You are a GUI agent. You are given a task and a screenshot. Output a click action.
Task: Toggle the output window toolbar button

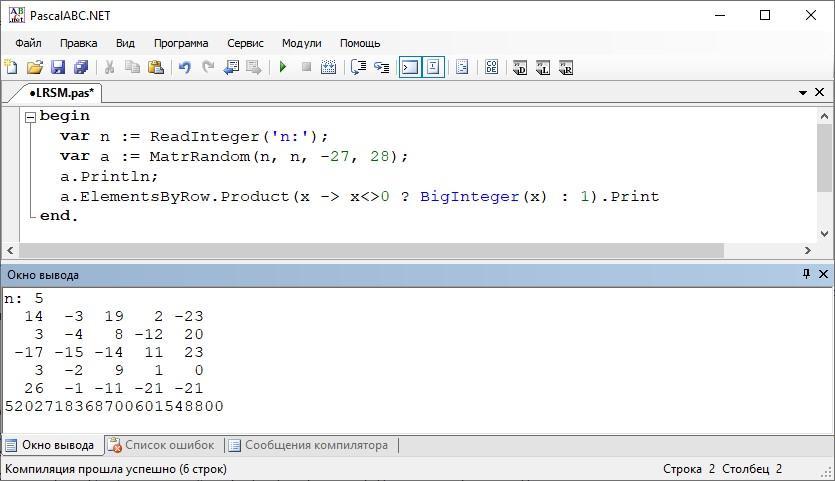click(x=409, y=68)
